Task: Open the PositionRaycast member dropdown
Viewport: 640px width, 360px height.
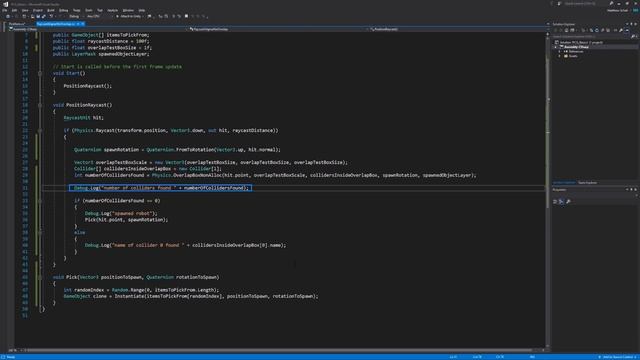Action: (457, 29)
